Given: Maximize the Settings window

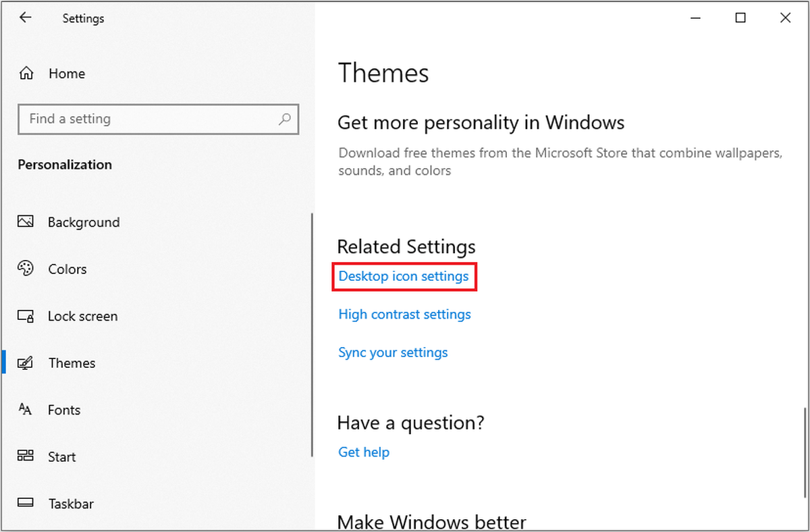Looking at the screenshot, I should coord(740,18).
